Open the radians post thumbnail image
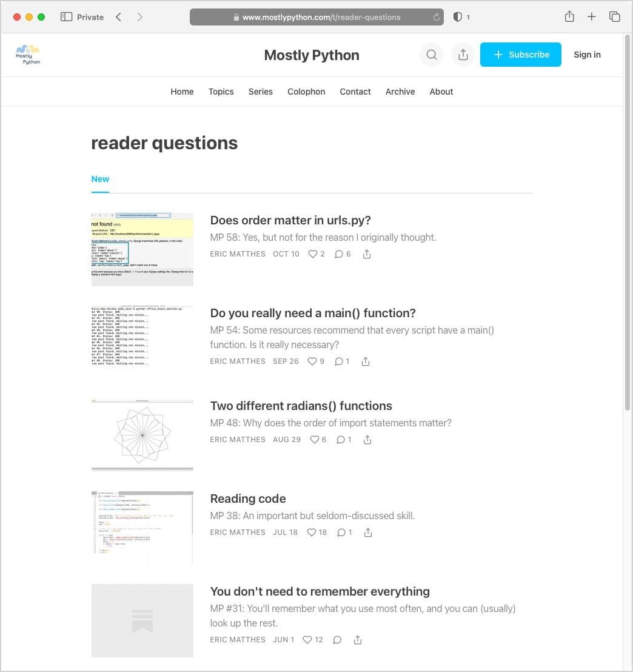This screenshot has width=633, height=672. (142, 435)
